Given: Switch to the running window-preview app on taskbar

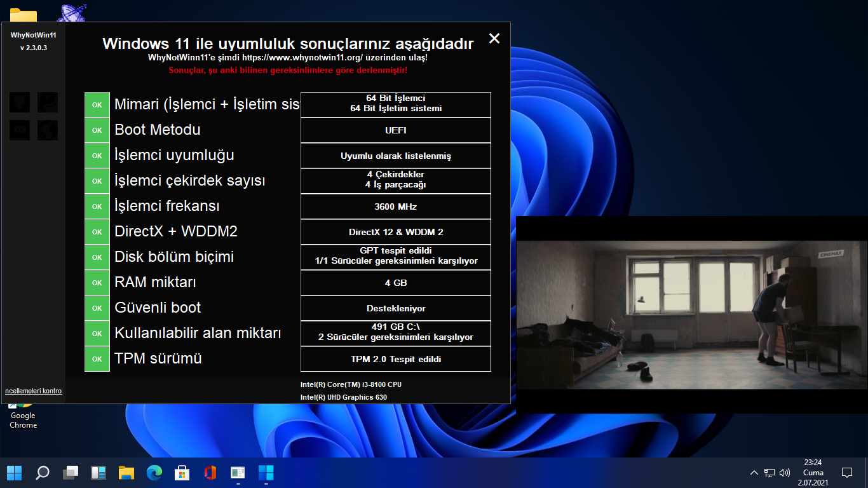Looking at the screenshot, I should click(x=238, y=473).
